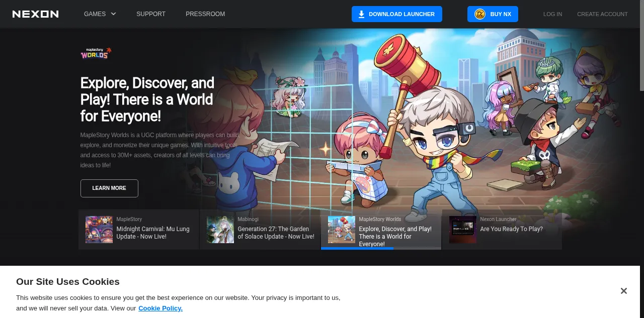
Task: Expand the Games dropdown menu
Action: [95, 14]
